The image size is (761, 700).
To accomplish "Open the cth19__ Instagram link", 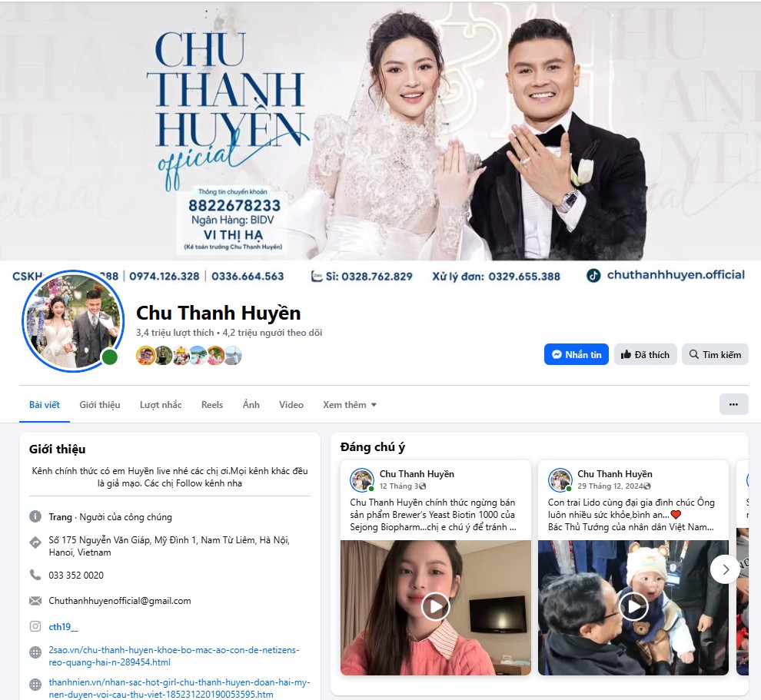I will (64, 627).
